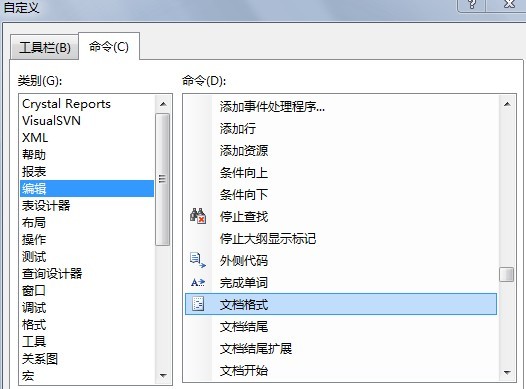Image resolution: width=526 pixels, height=389 pixels.
Task: Pick the 停止查找 command text
Action: [x=244, y=217]
